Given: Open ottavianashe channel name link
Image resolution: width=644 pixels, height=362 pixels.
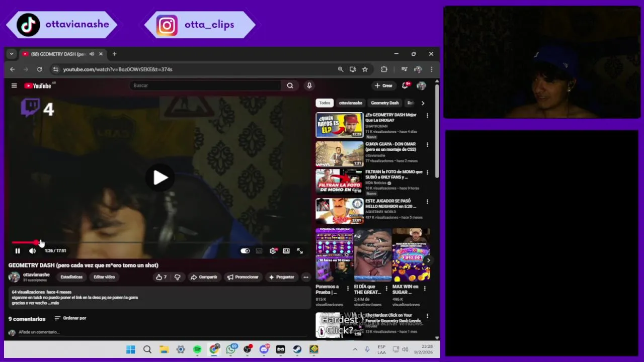Looking at the screenshot, I should pyautogui.click(x=36, y=275).
